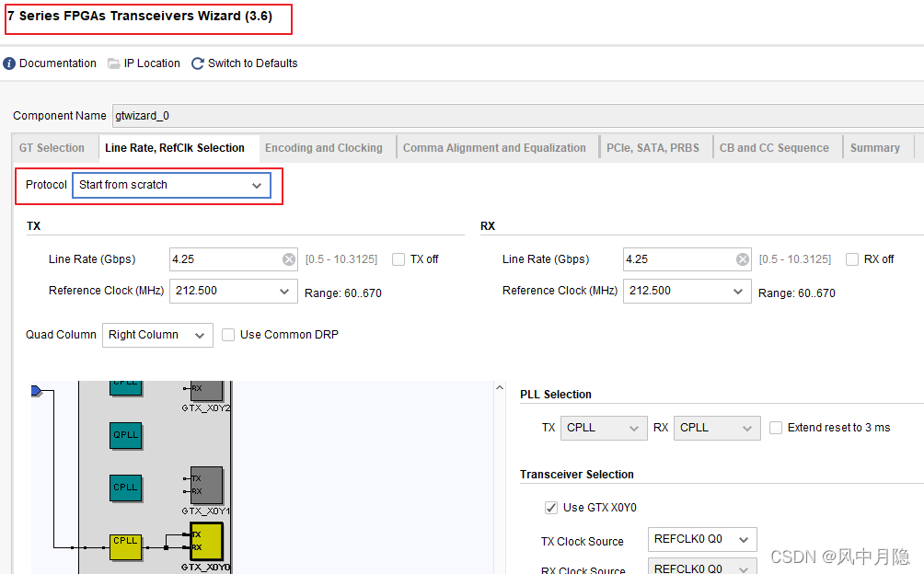Click the IP Location folder icon
This screenshot has width=924, height=574.
pyautogui.click(x=114, y=63)
